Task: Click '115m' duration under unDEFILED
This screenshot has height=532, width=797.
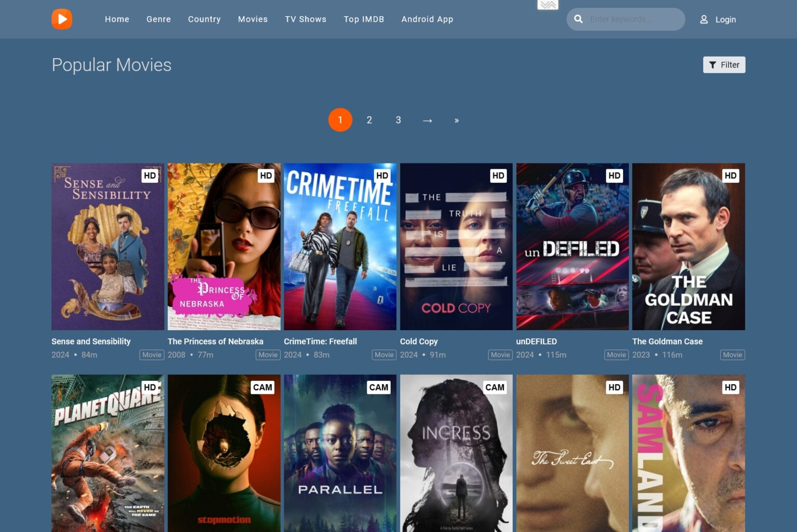Action: pyautogui.click(x=556, y=355)
